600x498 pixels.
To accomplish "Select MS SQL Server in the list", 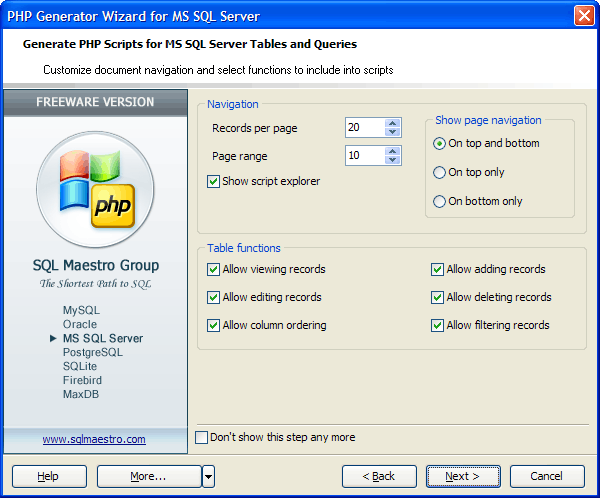I will [x=103, y=338].
